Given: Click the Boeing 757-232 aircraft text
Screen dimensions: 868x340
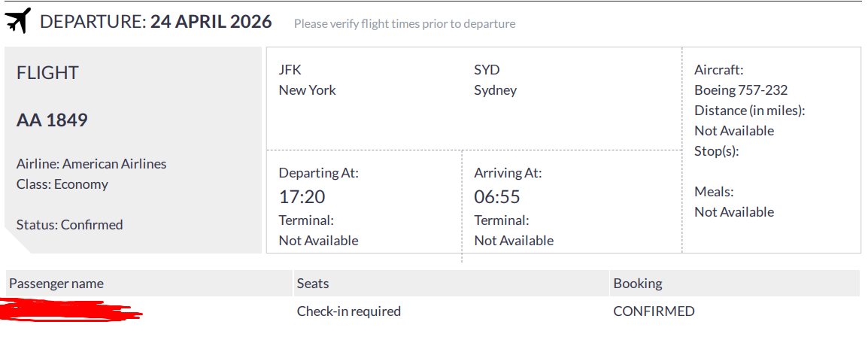Looking at the screenshot, I should [x=741, y=90].
